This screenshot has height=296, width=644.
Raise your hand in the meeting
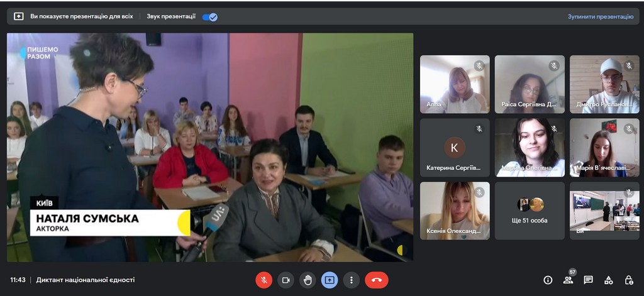click(308, 280)
